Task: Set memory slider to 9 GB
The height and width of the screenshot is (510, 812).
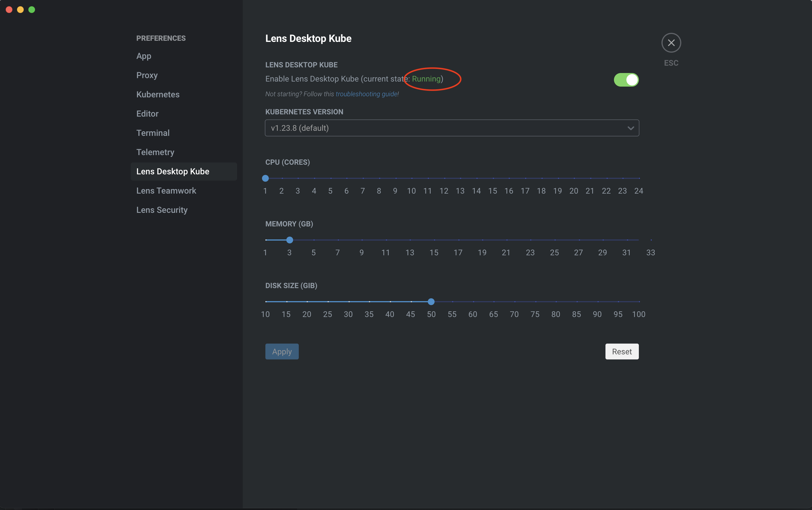Action: [x=362, y=240]
